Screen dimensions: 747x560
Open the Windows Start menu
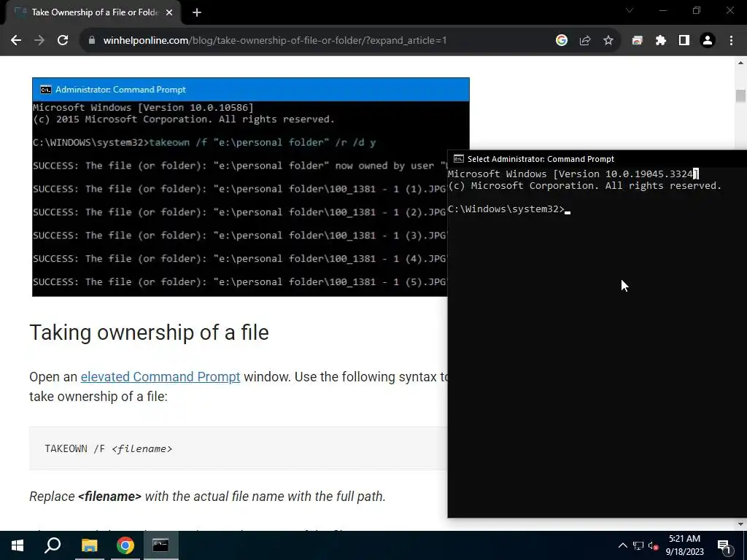[18, 545]
